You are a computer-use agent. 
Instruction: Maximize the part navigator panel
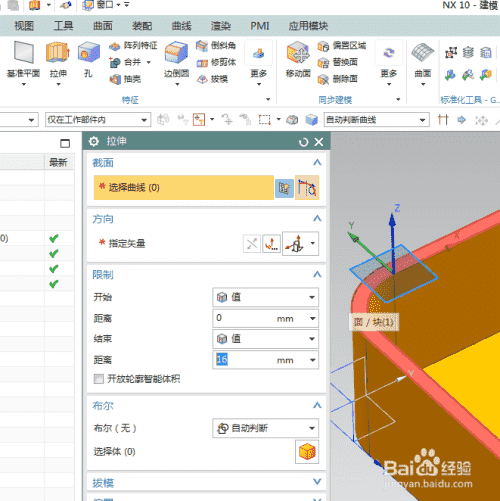[x=65, y=143]
